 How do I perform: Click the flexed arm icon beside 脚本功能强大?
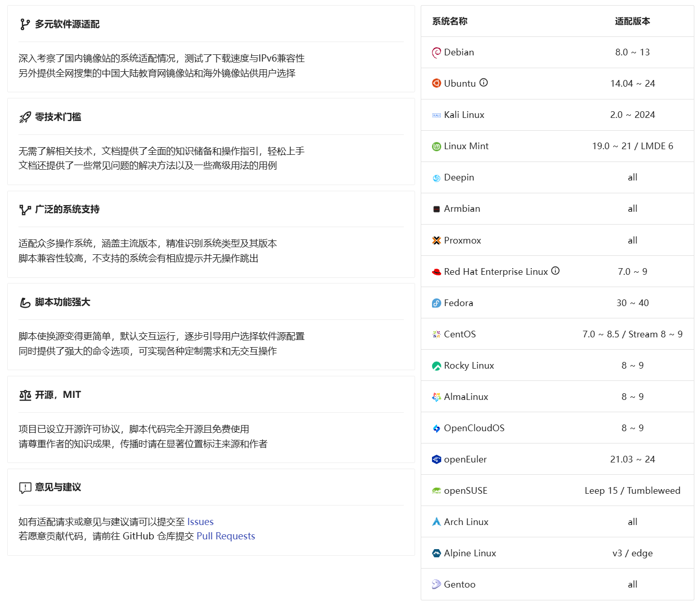pyautogui.click(x=25, y=302)
